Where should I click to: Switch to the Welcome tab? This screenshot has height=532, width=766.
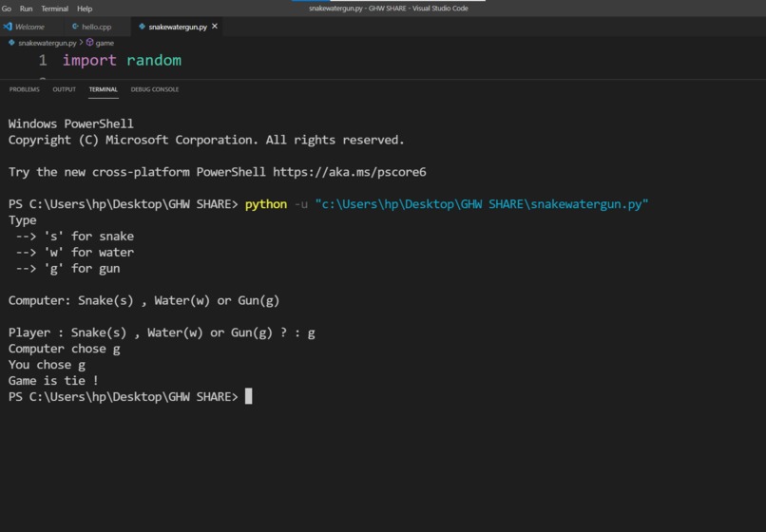[29, 27]
